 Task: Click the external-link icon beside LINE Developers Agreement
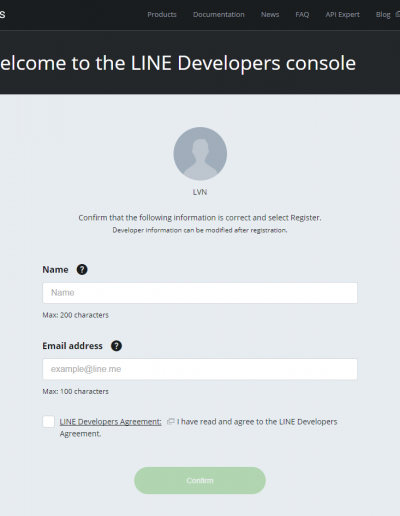coord(171,421)
